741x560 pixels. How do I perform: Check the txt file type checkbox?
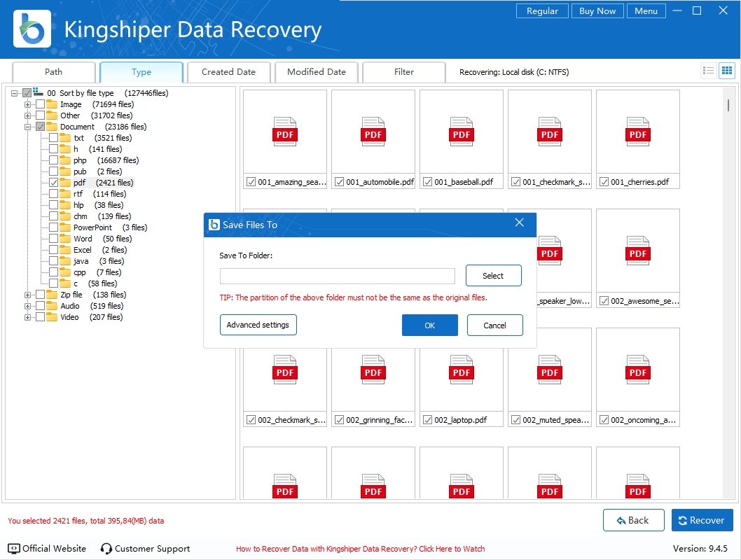[53, 138]
